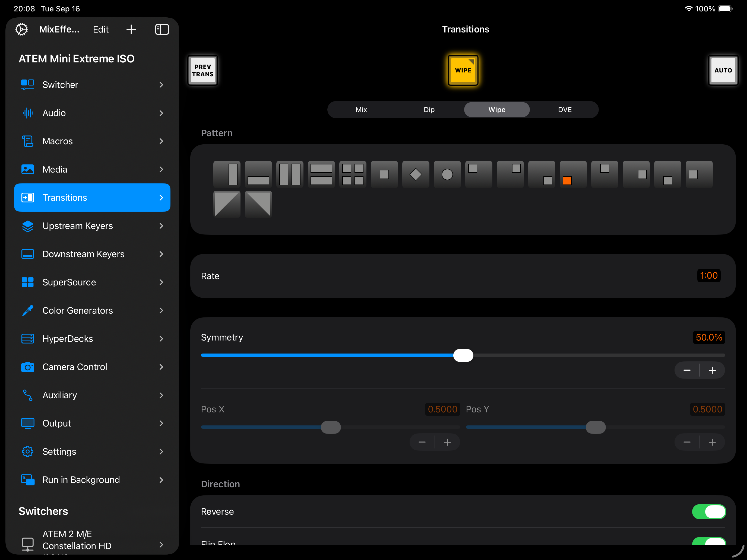The height and width of the screenshot is (560, 747).
Task: Choose the four-box grid wipe pattern
Action: [x=353, y=174]
